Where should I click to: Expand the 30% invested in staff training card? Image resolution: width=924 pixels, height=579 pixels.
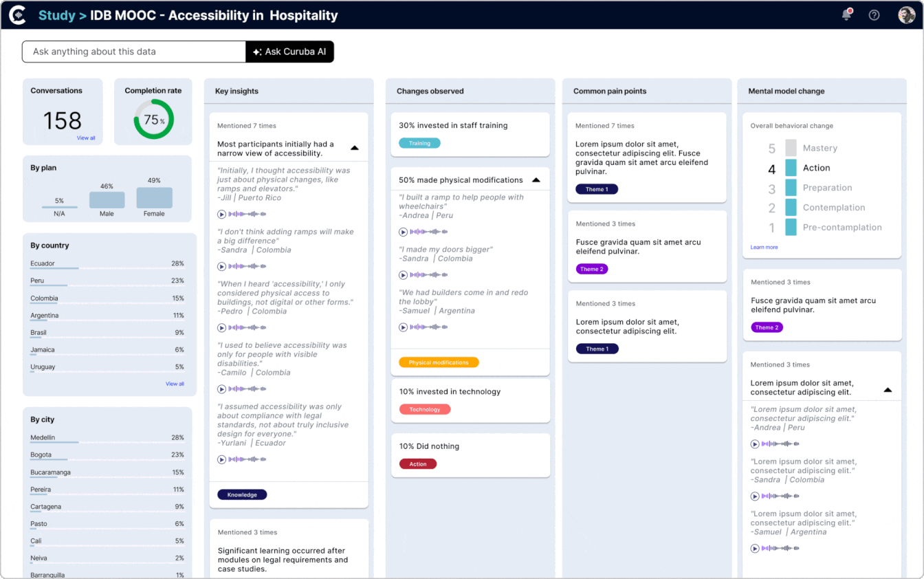point(470,134)
